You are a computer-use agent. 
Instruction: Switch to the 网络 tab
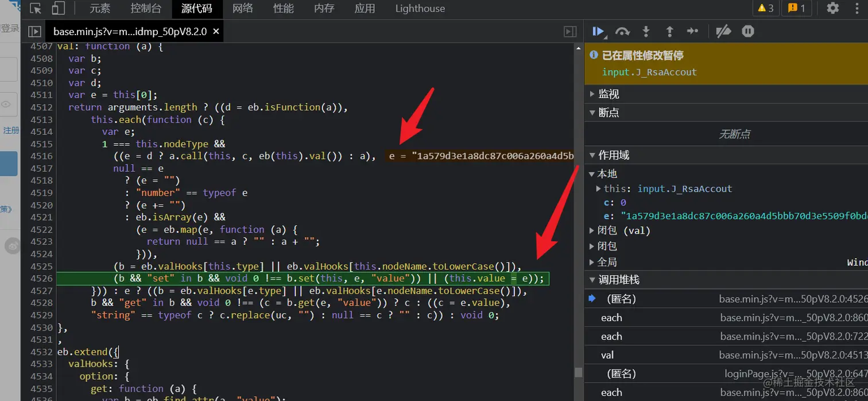pyautogui.click(x=243, y=8)
